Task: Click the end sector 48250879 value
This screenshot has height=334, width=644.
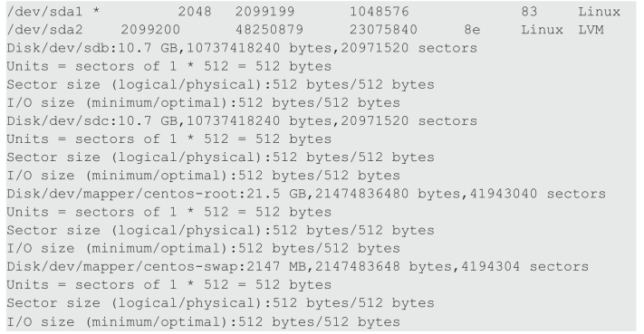Action: (269, 30)
